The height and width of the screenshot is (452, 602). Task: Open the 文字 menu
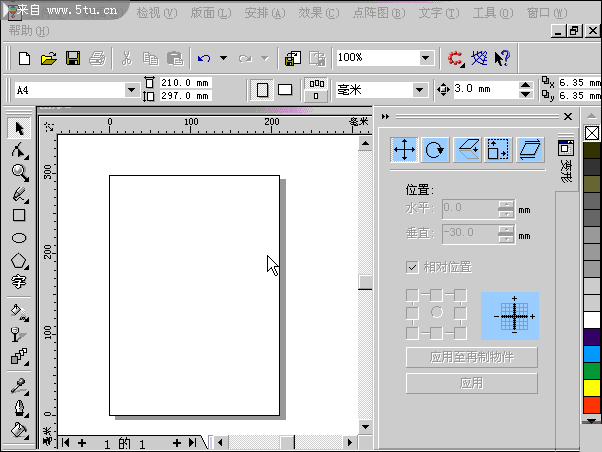(437, 13)
